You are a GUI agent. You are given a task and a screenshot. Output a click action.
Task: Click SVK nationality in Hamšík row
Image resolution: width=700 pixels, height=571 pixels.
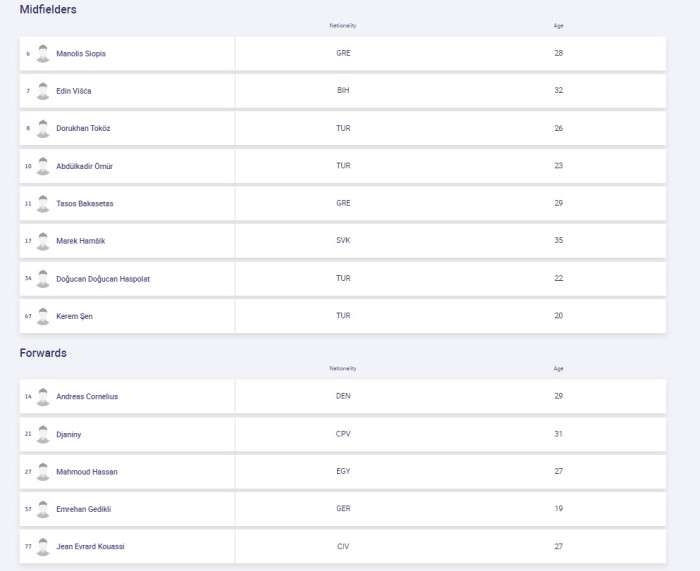343,241
